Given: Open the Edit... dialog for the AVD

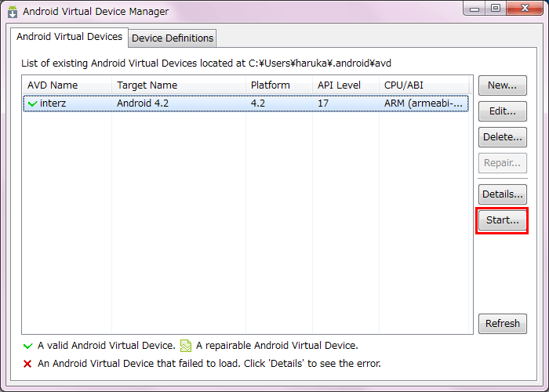Looking at the screenshot, I should tap(503, 111).
